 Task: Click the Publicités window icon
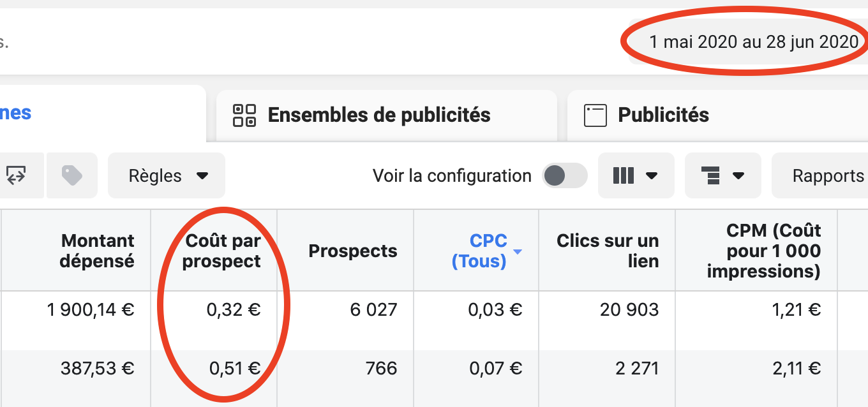tap(595, 115)
